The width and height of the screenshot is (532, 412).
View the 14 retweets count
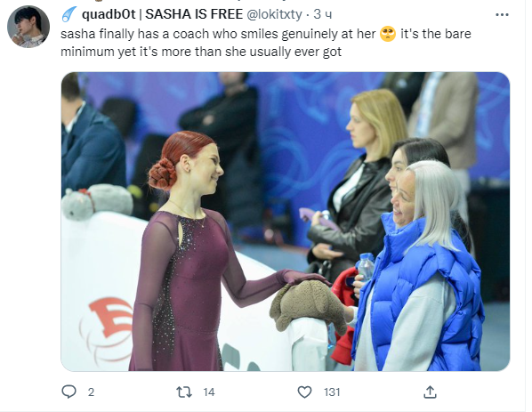point(209,392)
